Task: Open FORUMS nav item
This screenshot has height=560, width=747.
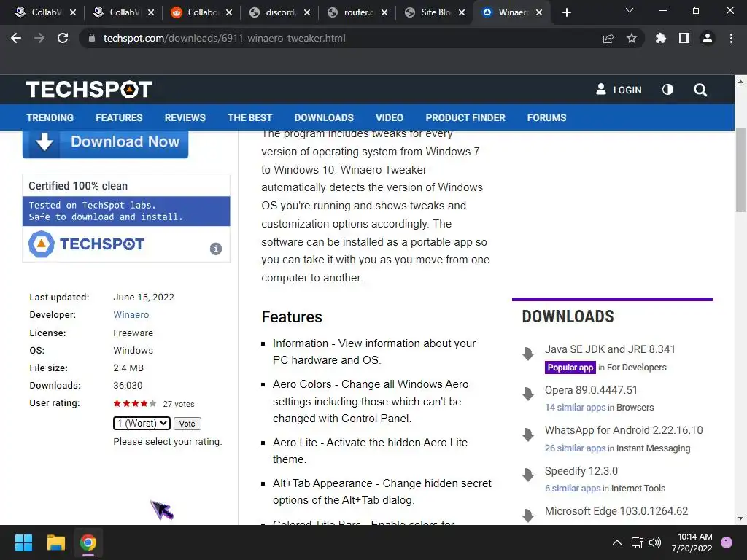Action: click(x=546, y=117)
